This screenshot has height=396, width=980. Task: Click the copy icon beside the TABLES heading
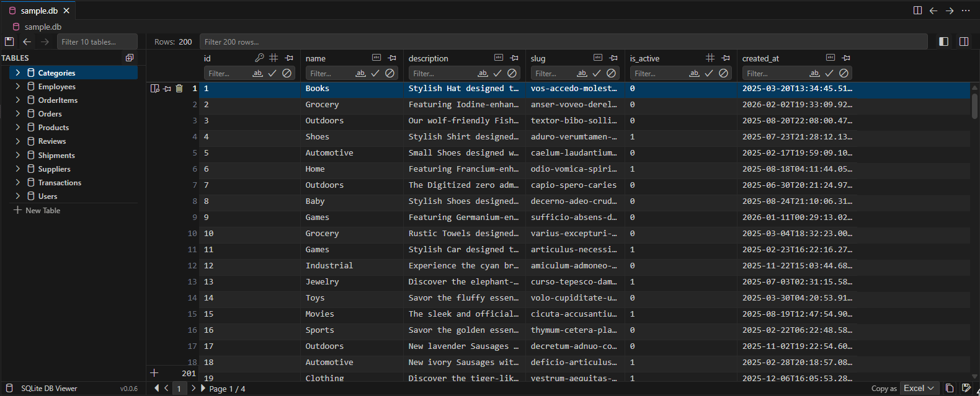pyautogui.click(x=130, y=58)
